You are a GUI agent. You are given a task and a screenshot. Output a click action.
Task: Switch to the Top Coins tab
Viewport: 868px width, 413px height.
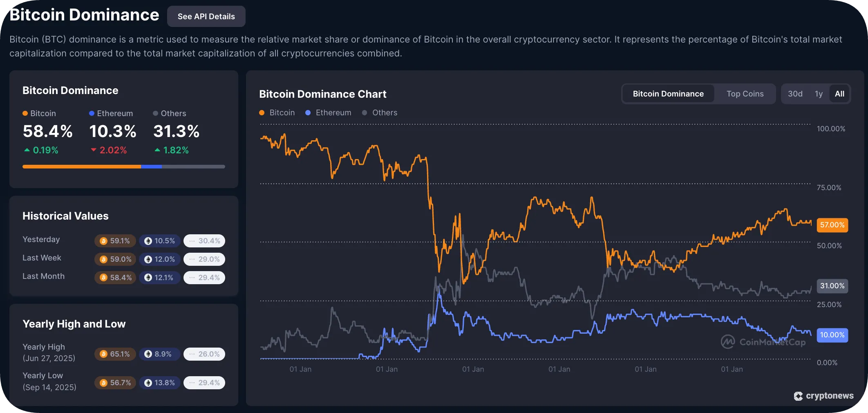click(x=745, y=94)
